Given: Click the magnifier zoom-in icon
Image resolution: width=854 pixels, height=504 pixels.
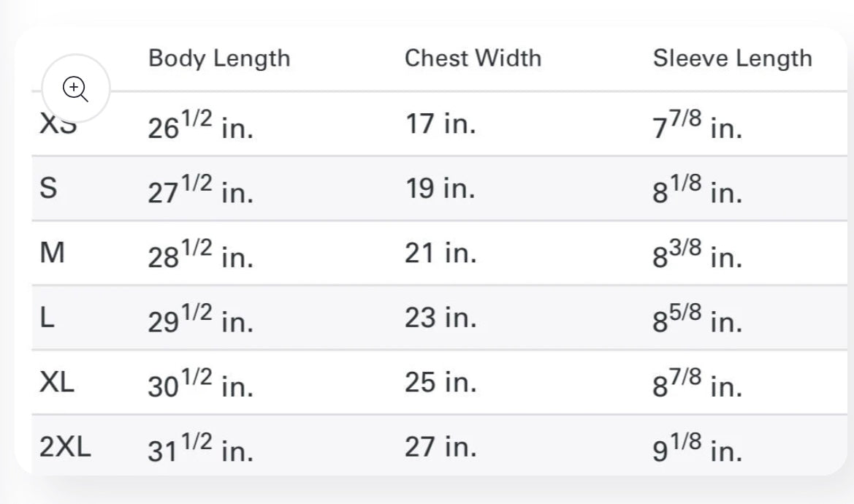Looking at the screenshot, I should pos(76,88).
